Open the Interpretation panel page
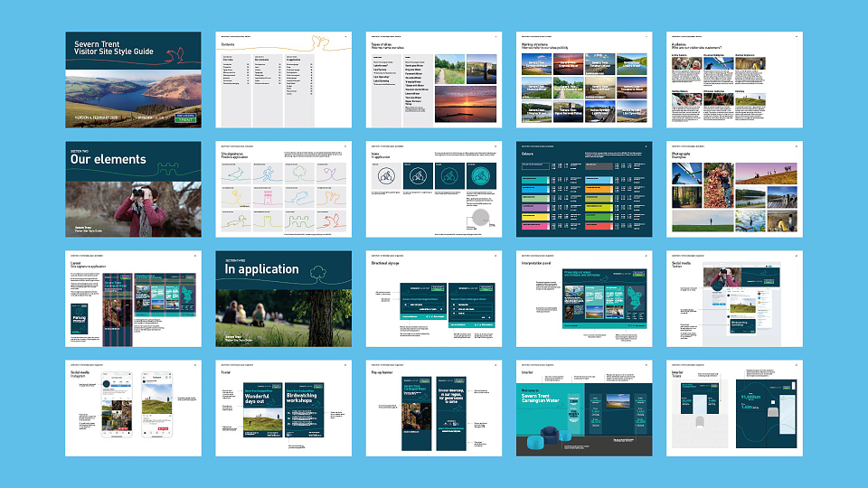 (x=584, y=299)
